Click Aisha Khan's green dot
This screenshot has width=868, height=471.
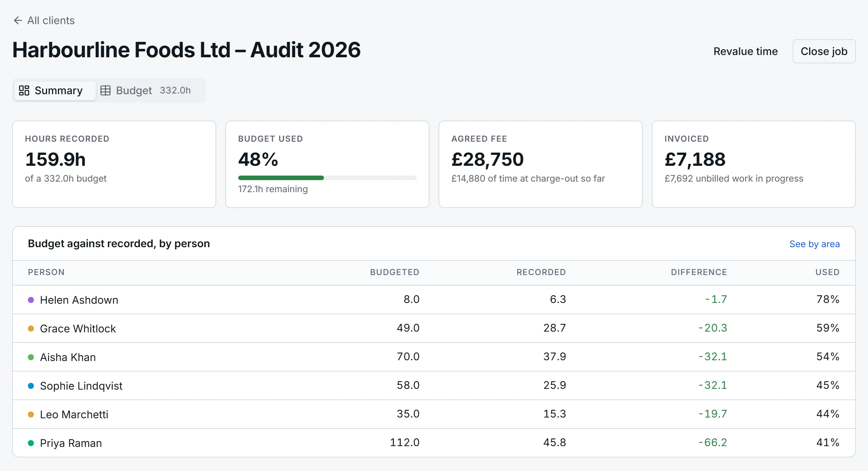click(x=31, y=357)
